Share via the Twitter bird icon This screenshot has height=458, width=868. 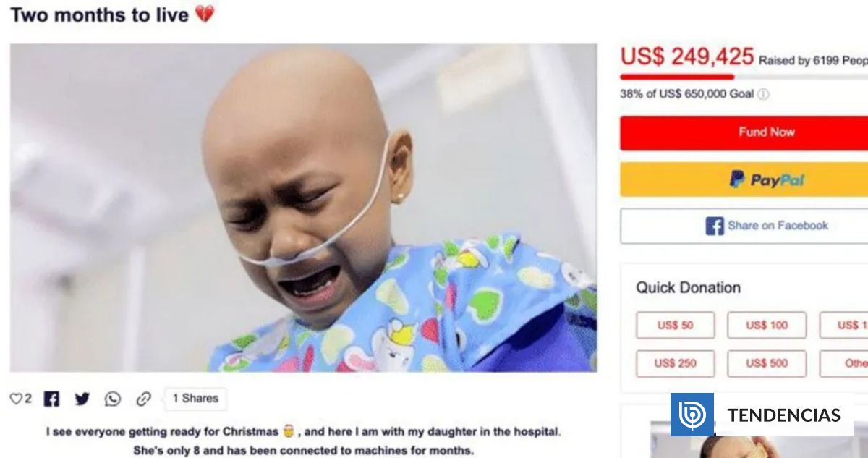[x=82, y=399]
